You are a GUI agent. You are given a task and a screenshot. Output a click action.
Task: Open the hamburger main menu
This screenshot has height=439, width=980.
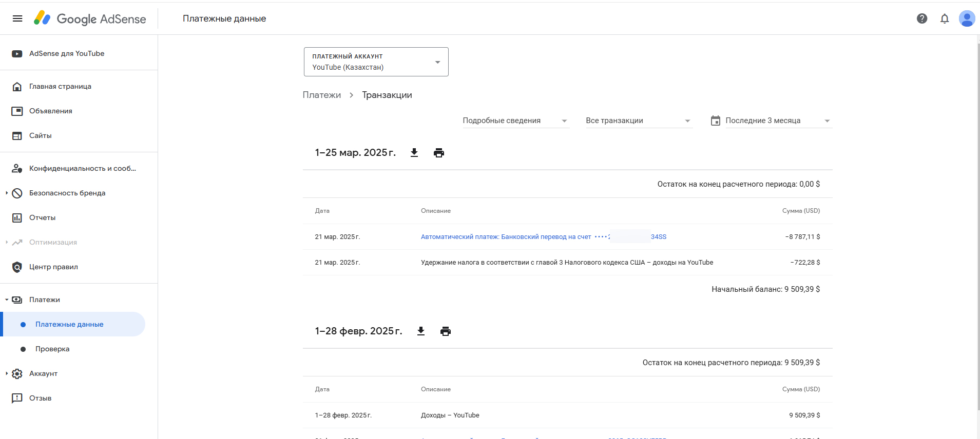pyautogui.click(x=17, y=18)
